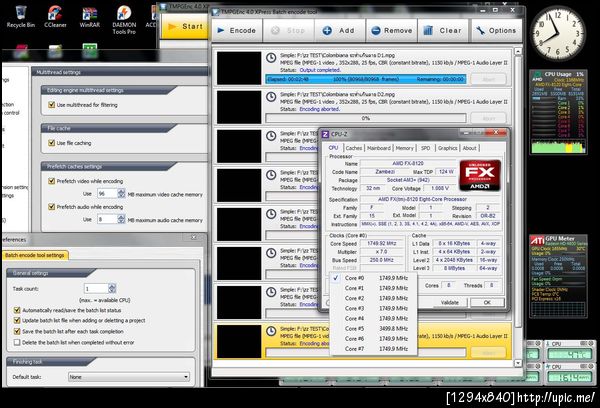Click the Stop button in batch toolbar

[x=289, y=31]
